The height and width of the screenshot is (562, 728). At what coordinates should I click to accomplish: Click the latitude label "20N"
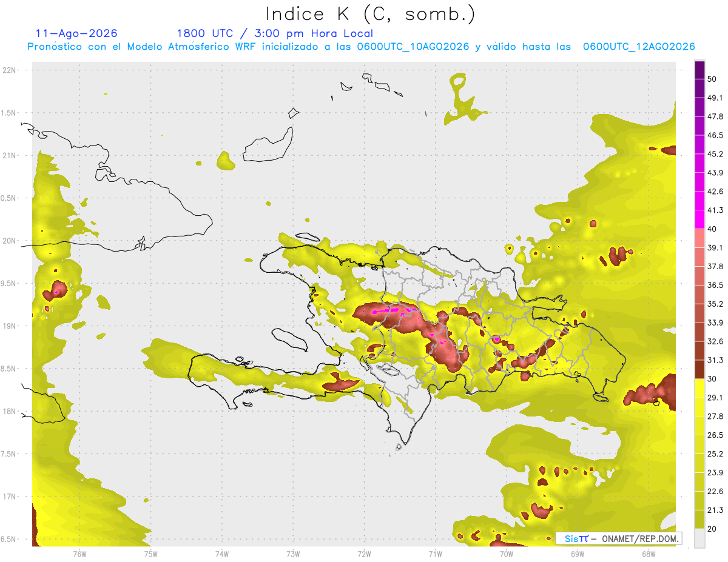click(10, 241)
